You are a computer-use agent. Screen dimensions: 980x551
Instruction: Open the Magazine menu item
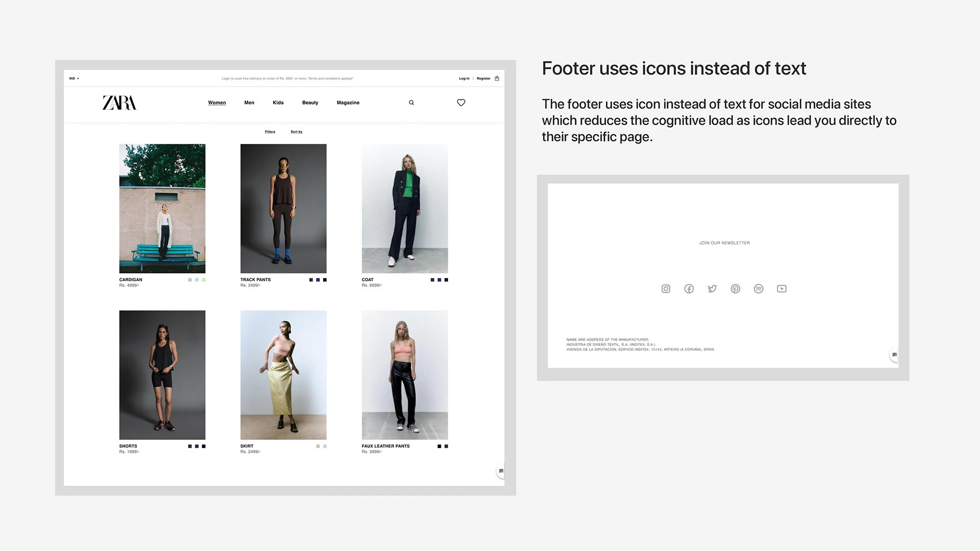(x=348, y=103)
